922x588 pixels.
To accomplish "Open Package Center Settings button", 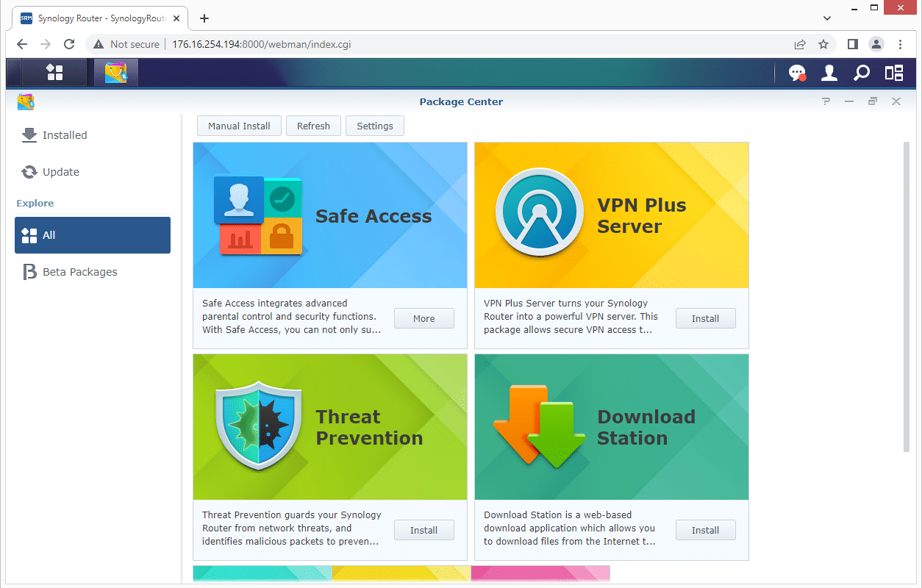I will 375,126.
